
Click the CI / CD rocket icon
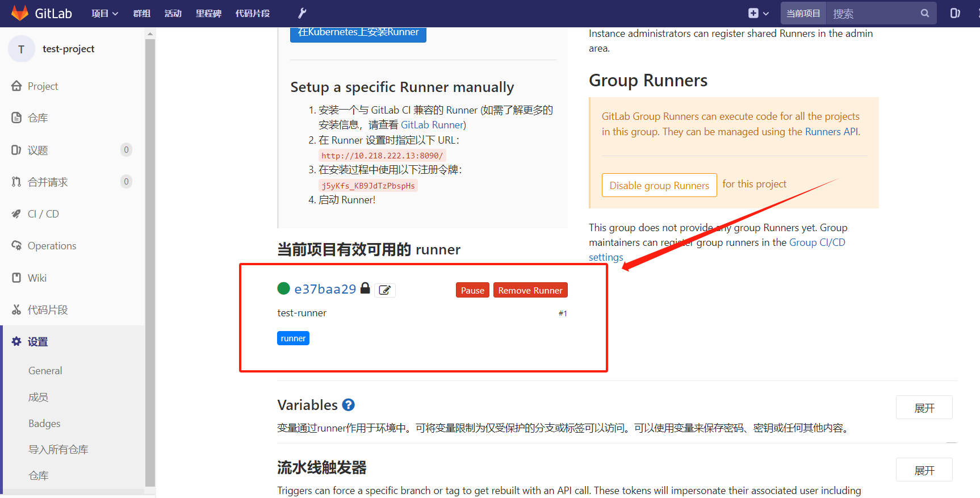tap(16, 214)
